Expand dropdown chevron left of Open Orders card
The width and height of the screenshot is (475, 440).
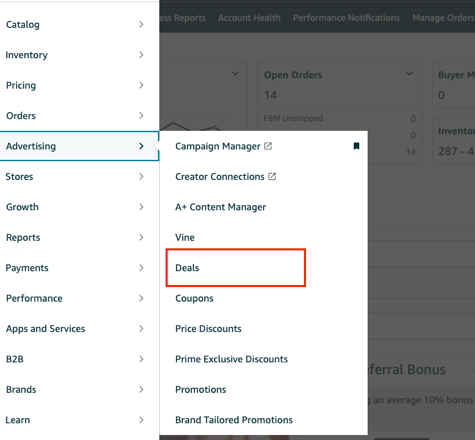click(235, 74)
